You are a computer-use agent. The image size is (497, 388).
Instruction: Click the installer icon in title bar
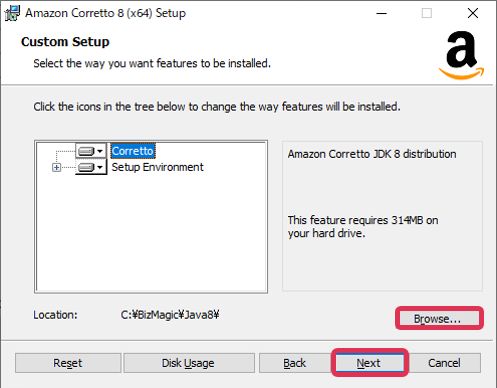(12, 13)
